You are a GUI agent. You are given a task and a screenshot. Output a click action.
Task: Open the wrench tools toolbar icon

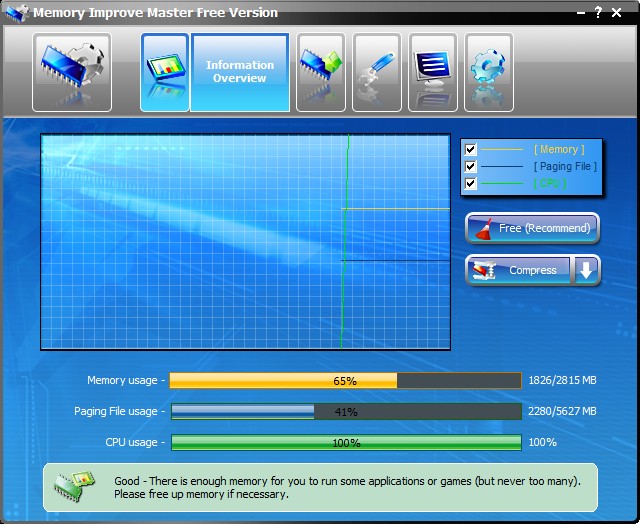[377, 72]
